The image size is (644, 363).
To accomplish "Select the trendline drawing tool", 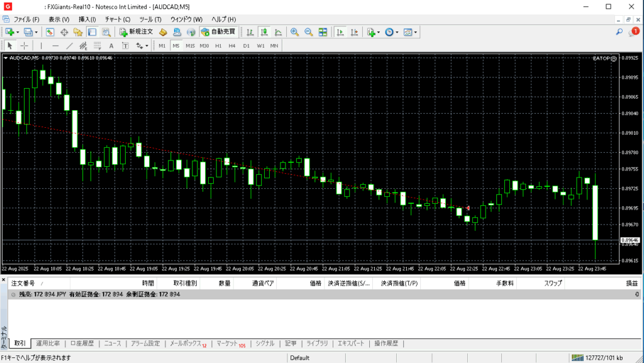I will coord(69,46).
